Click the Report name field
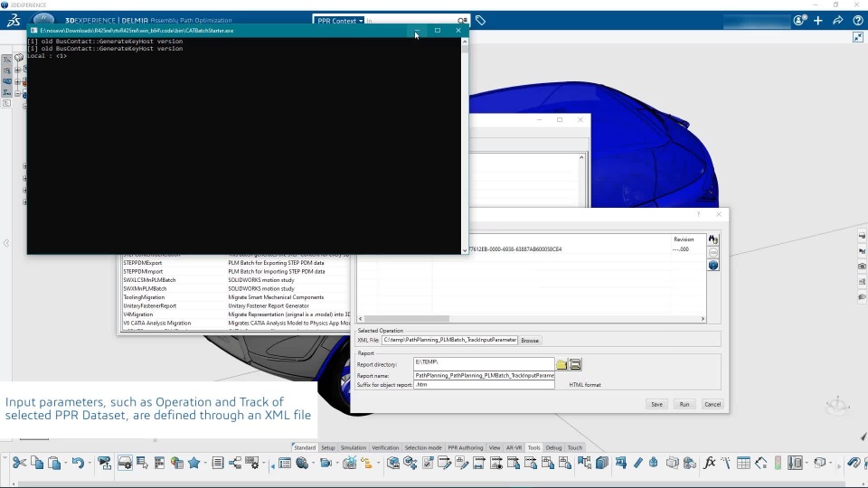This screenshot has width=868, height=488. coord(484,375)
